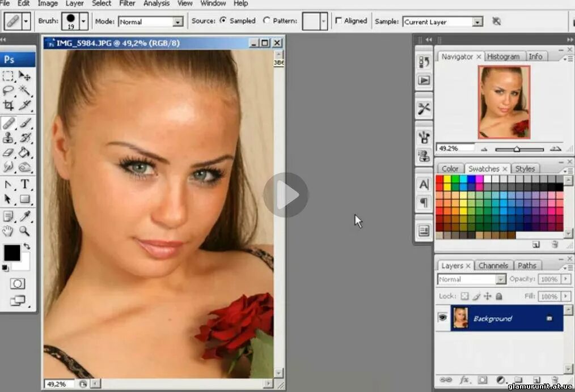Open the Filter menu
Screen dimensions: 575x392
coord(127,3)
